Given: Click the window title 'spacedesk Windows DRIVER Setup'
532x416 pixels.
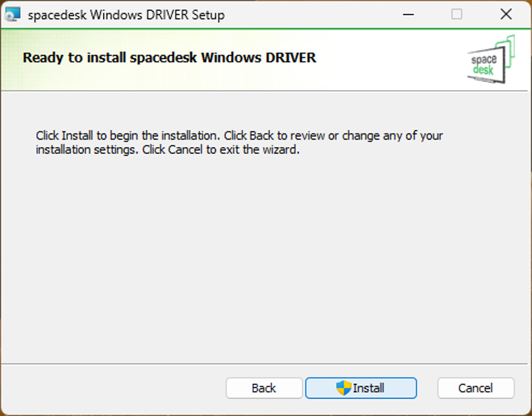Looking at the screenshot, I should 126,15.
